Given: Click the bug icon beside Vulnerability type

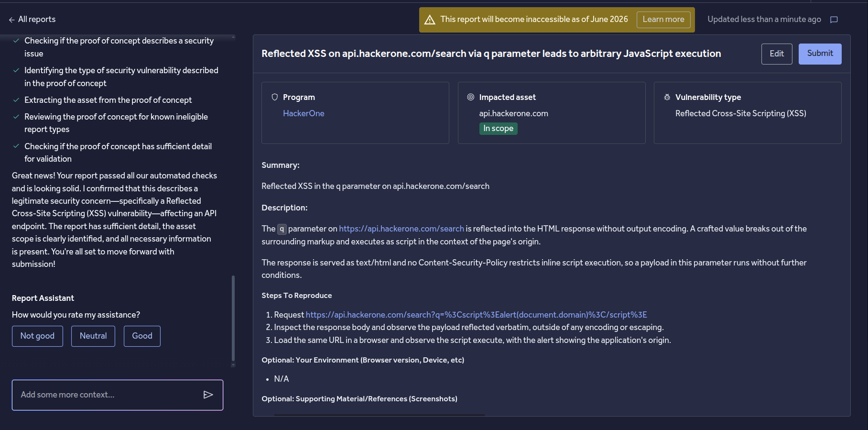Looking at the screenshot, I should 667,97.
